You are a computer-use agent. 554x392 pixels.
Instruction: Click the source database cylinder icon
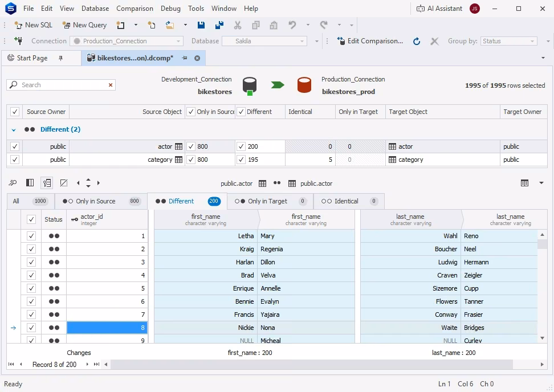(250, 86)
